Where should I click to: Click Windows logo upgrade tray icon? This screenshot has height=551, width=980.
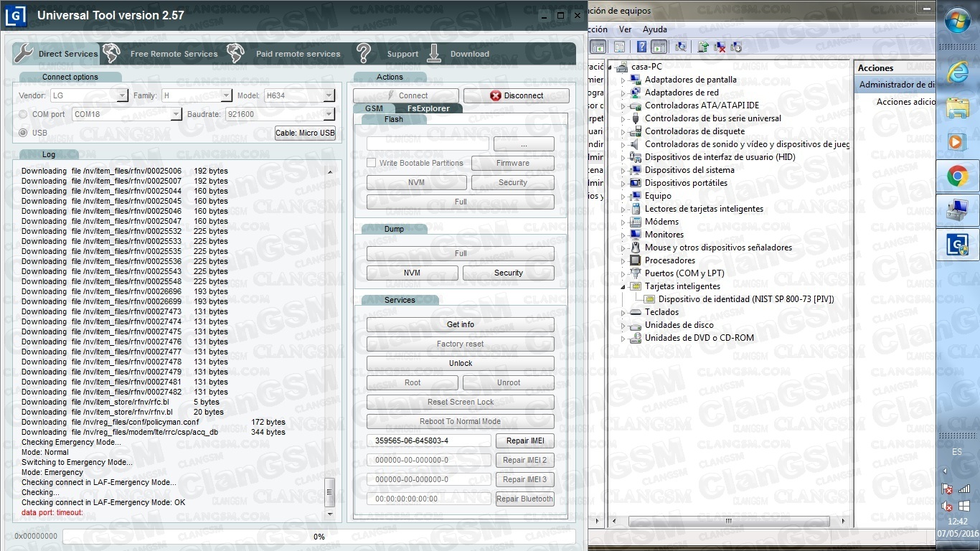pyautogui.click(x=965, y=506)
